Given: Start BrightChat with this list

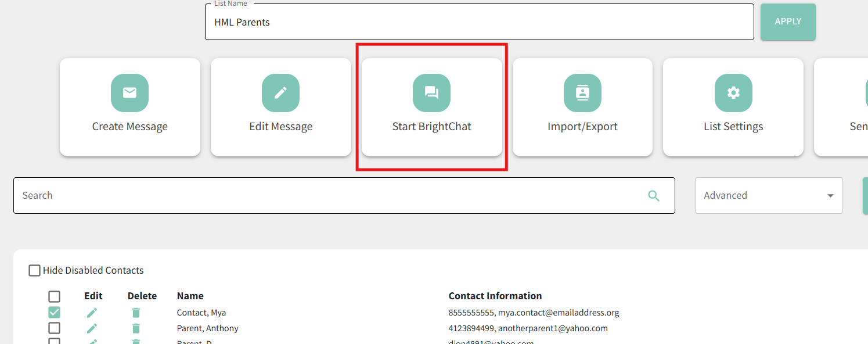Looking at the screenshot, I should tap(432, 107).
